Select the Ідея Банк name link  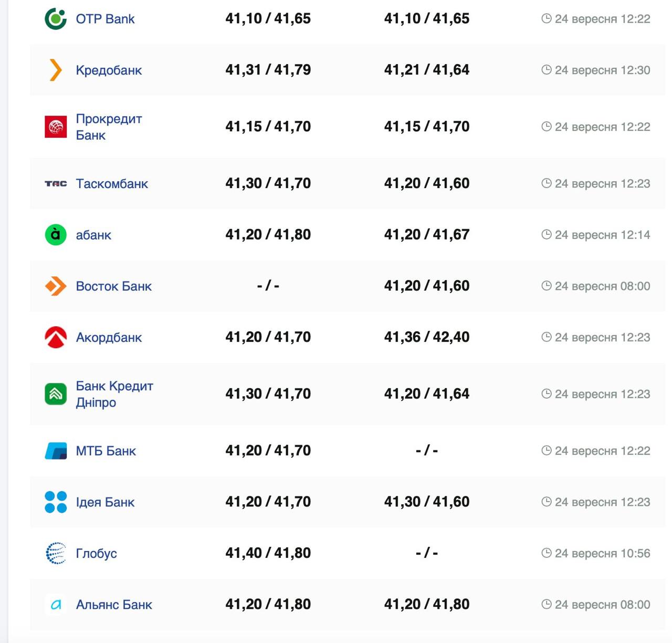pos(105,502)
